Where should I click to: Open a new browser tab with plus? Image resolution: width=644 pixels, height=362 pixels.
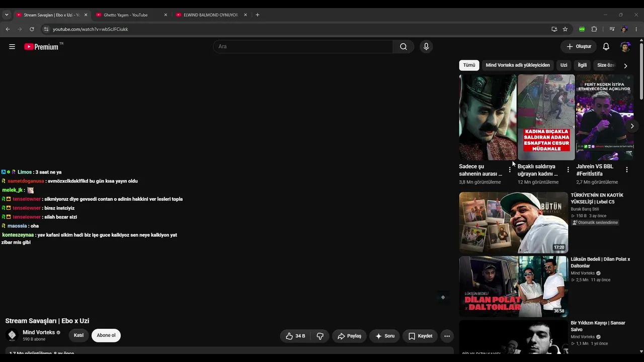click(x=258, y=15)
